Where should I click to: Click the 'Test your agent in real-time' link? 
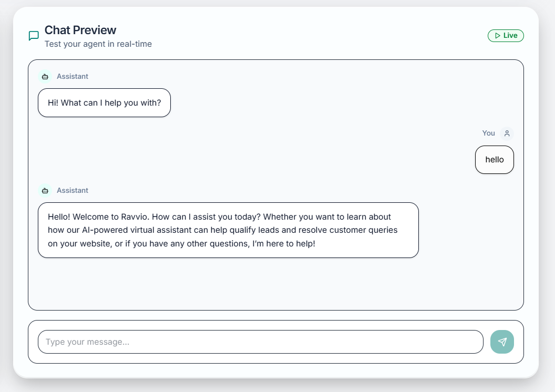(98, 44)
